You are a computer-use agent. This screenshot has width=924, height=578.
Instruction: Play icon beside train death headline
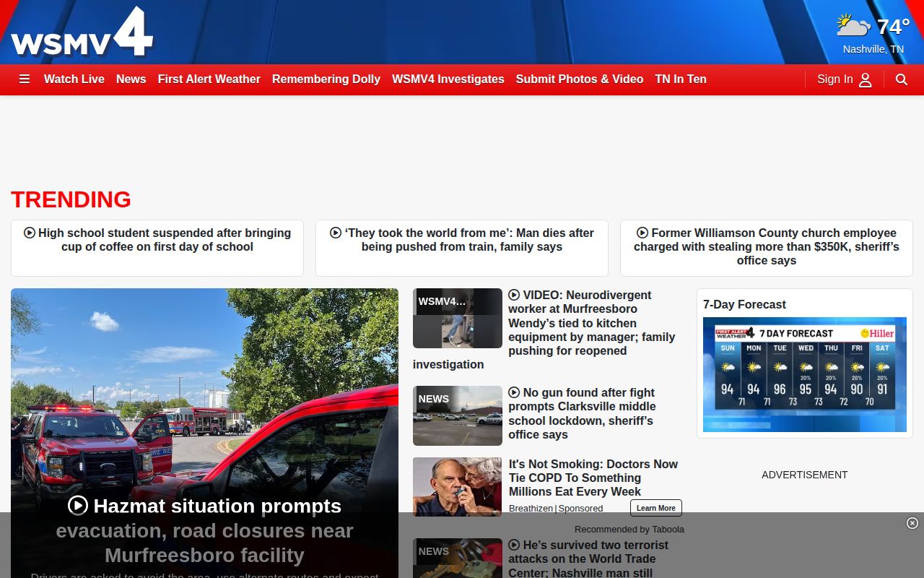click(336, 233)
